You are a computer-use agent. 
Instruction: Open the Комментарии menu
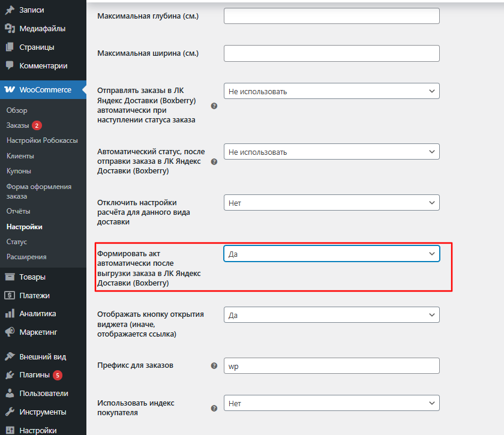[43, 65]
